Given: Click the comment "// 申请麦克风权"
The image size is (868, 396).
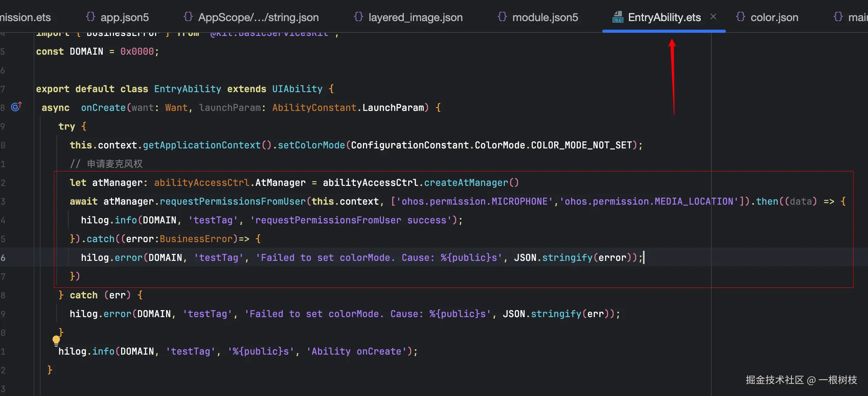Looking at the screenshot, I should (x=106, y=164).
